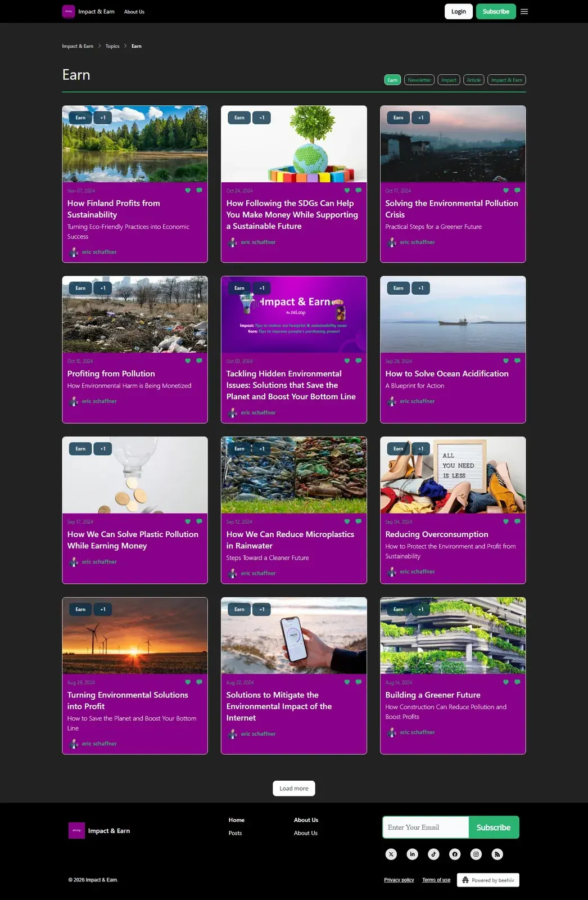Select the Impact topic filter tag
Image resolution: width=588 pixels, height=900 pixels.
click(449, 80)
